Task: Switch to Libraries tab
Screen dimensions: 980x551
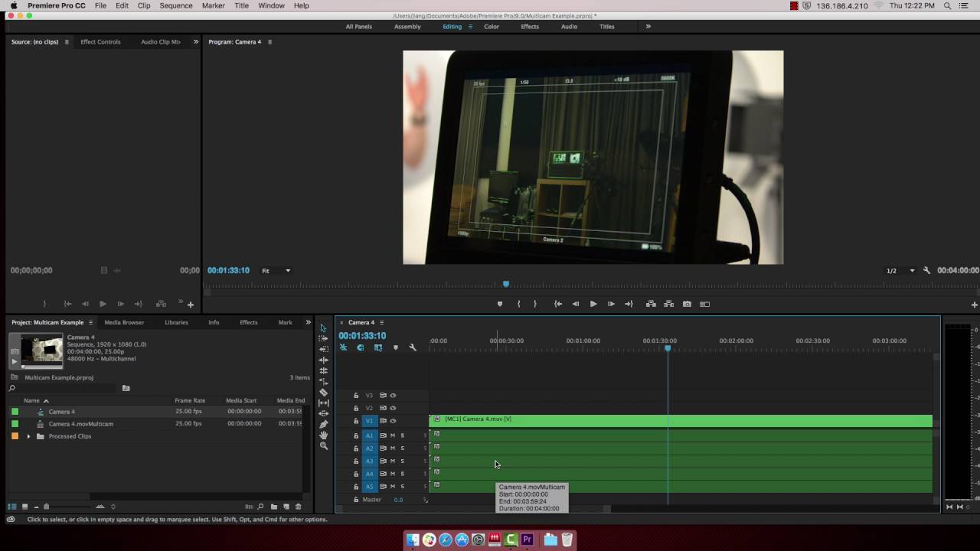Action: point(176,322)
